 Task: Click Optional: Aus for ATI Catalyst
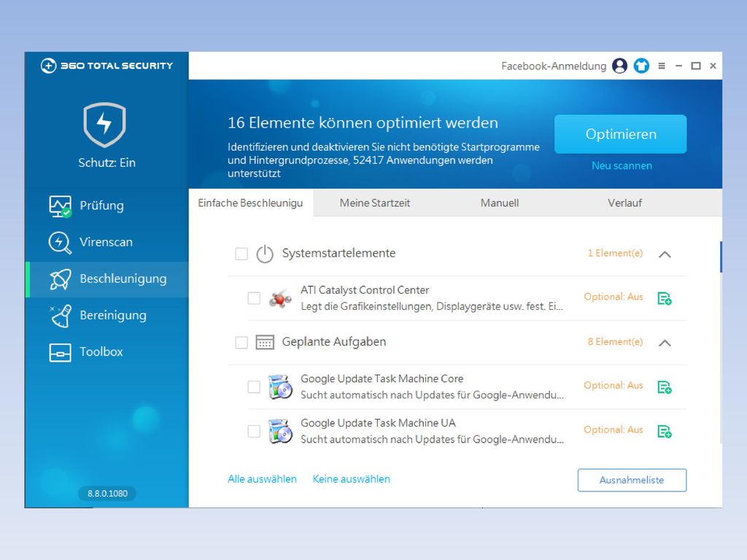[x=613, y=297]
